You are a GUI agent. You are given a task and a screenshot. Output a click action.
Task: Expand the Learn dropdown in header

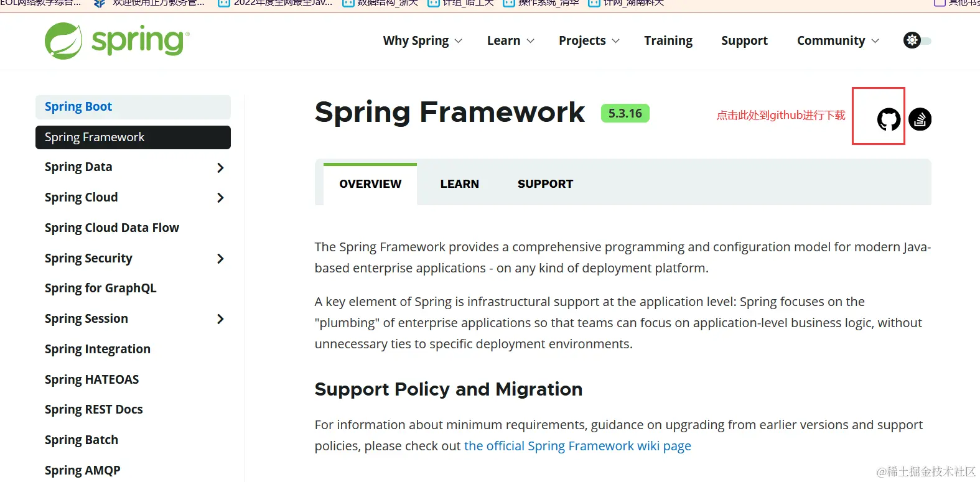point(510,40)
